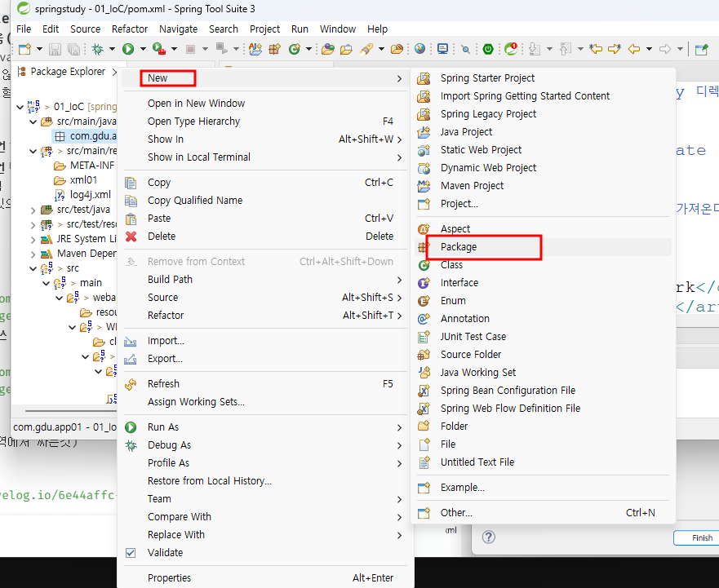Click the purple Interface icon in submenu
Viewport: 719px width, 588px height.
point(424,283)
